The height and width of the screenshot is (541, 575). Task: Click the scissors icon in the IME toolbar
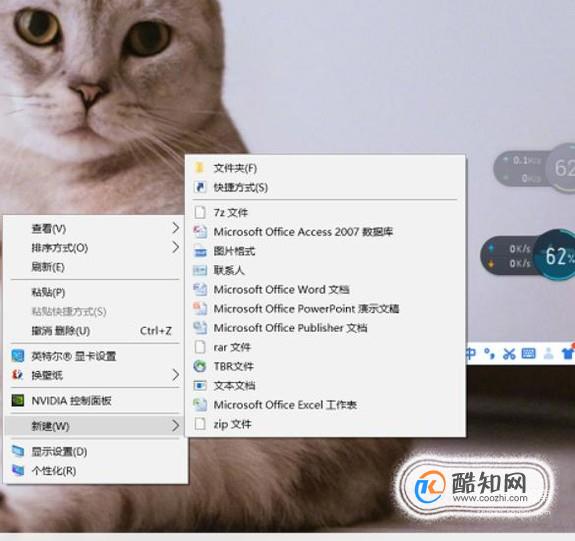tap(509, 354)
